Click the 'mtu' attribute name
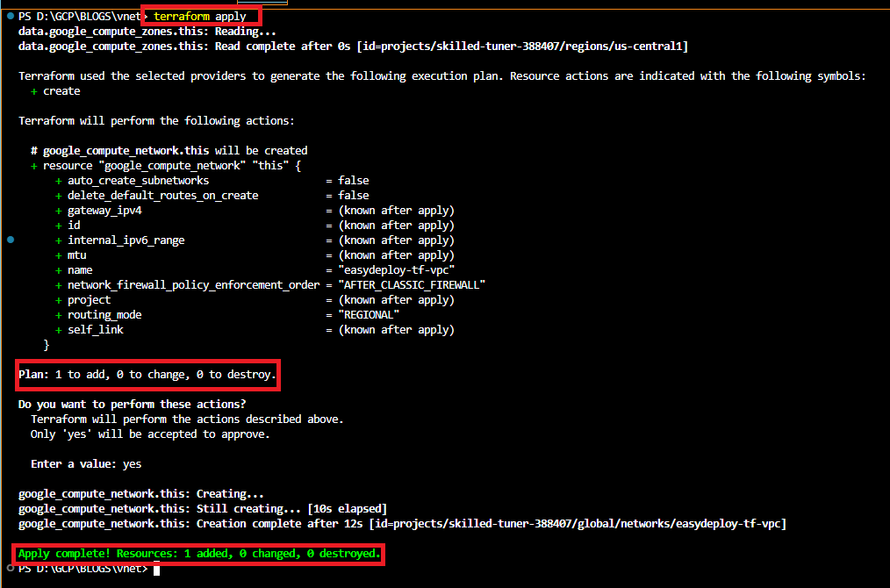The image size is (890, 588). (76, 255)
